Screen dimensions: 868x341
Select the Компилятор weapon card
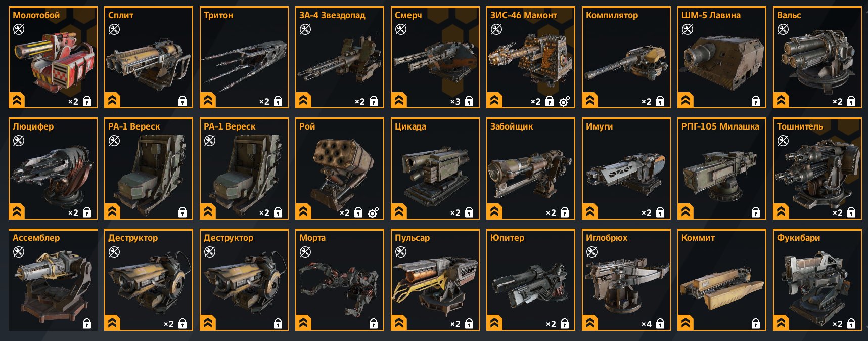(626, 57)
